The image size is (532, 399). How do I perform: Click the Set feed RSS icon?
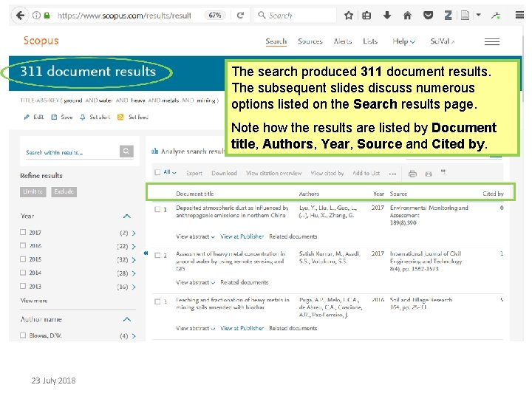tap(120, 117)
